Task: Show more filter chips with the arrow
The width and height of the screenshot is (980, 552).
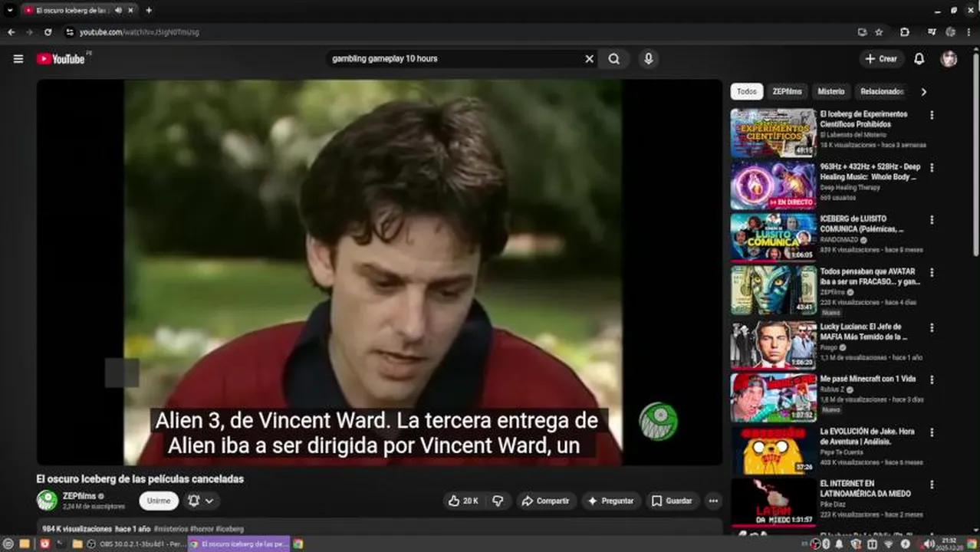Action: point(923,91)
